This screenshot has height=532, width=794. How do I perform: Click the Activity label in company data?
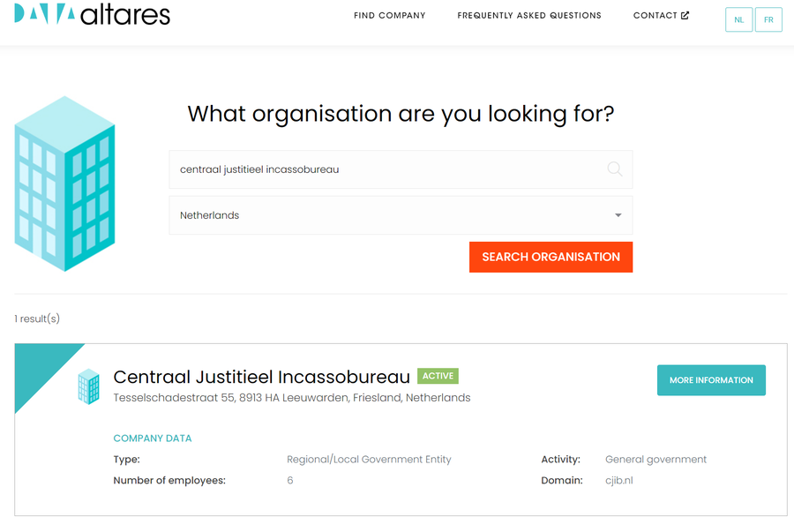[560, 460]
